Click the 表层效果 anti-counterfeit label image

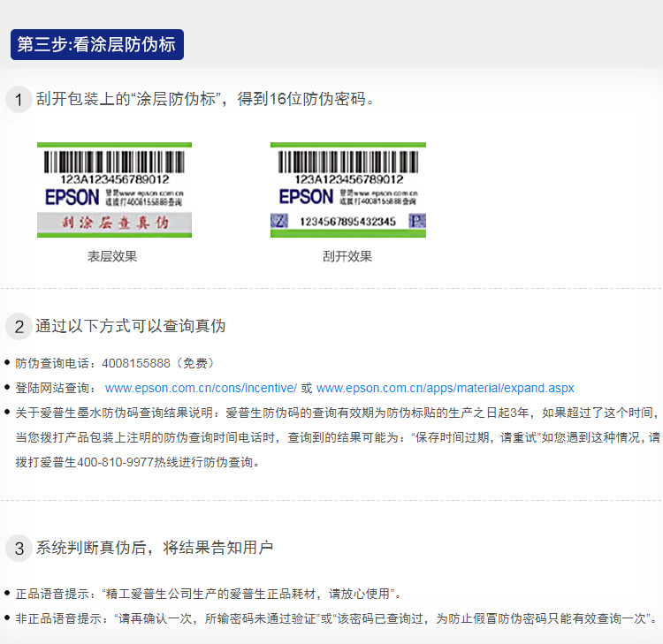115,190
